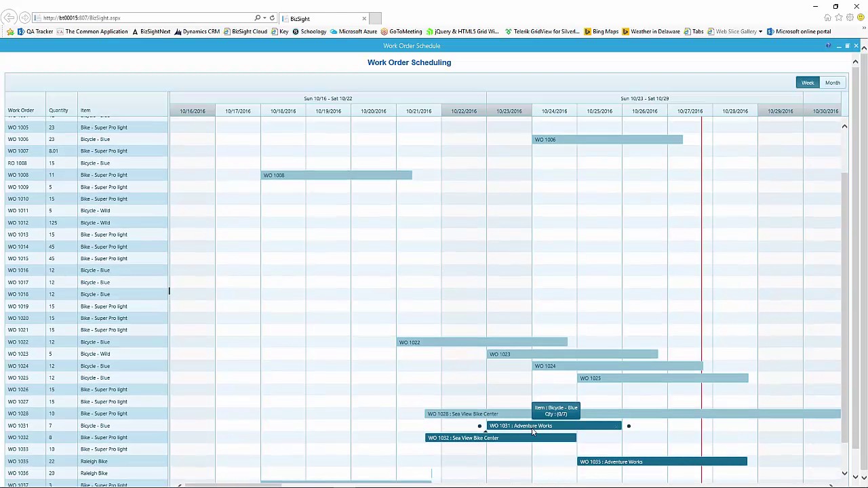
Task: Select WO 1035 Adventure Works bar
Action: point(663,462)
